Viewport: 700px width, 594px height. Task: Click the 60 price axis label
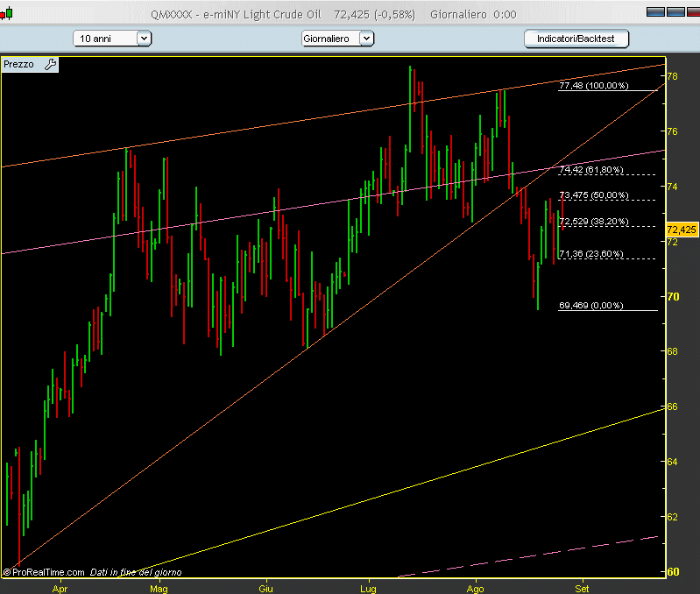pyautogui.click(x=673, y=572)
